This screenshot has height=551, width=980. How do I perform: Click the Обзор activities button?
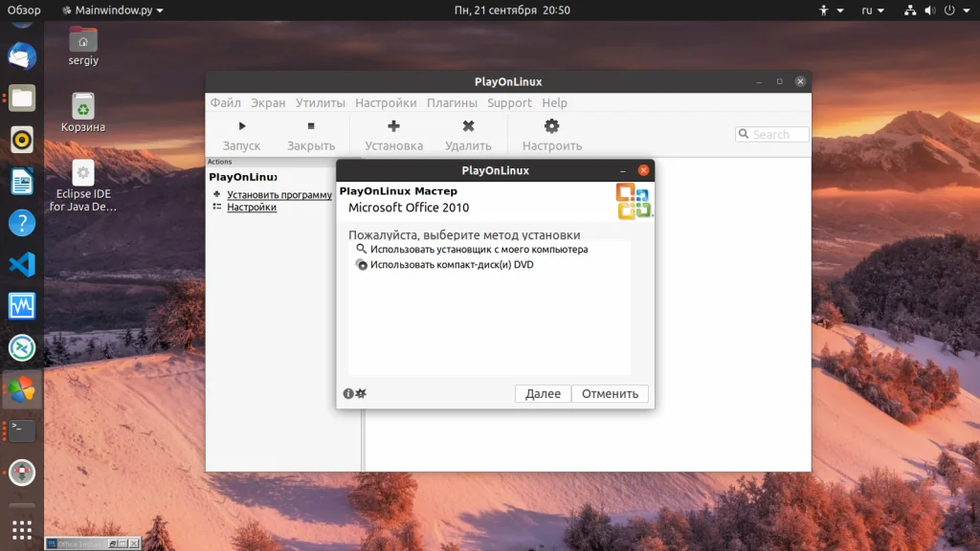pyautogui.click(x=24, y=10)
